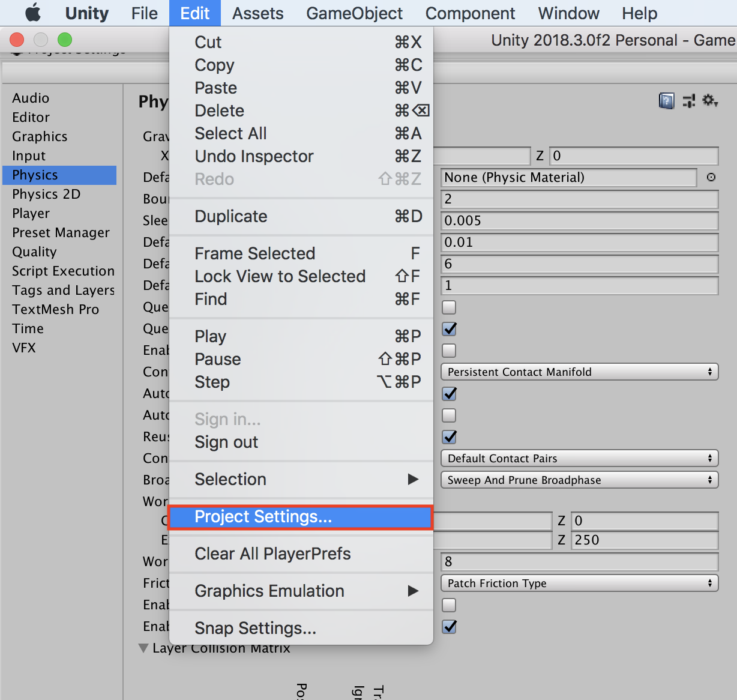Open the GameObject menu in menu bar
Viewport: 737px width, 700px height.
(354, 13)
